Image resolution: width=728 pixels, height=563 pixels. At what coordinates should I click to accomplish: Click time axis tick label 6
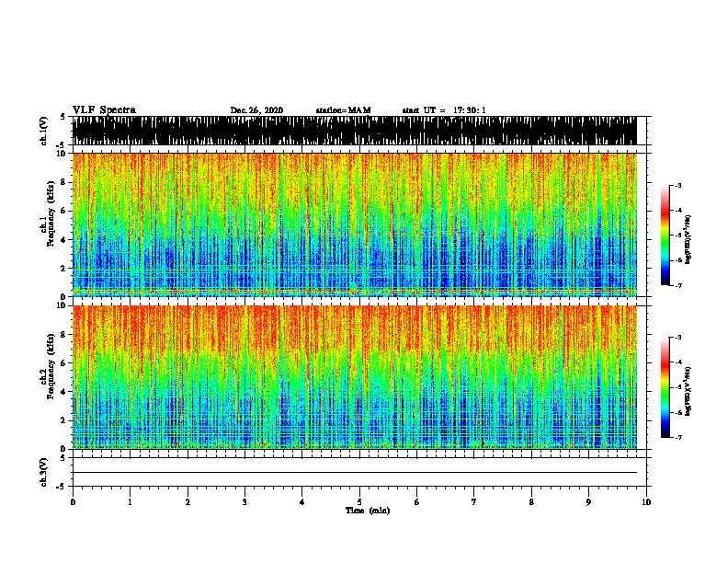pos(417,502)
